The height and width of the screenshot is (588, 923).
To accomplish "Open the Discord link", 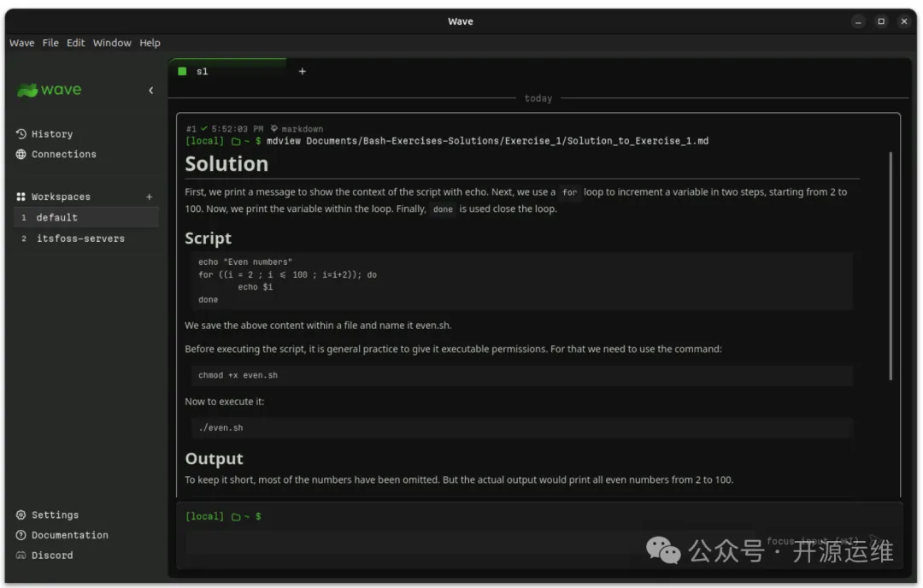I will coord(51,556).
